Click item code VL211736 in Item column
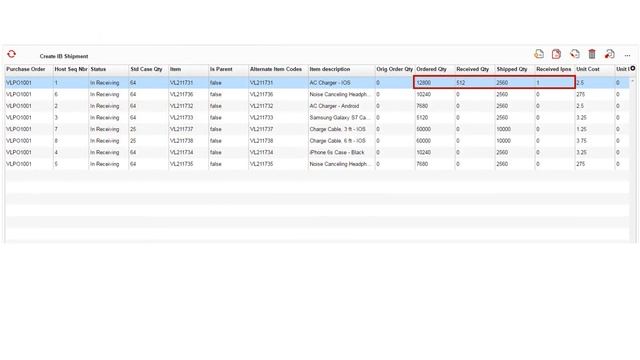The image size is (640, 360). 181,94
